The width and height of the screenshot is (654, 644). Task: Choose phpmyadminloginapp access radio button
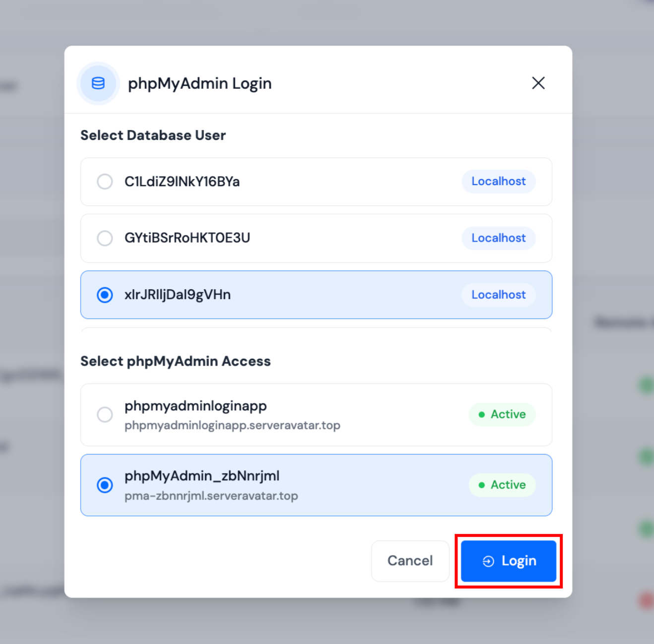click(x=105, y=414)
